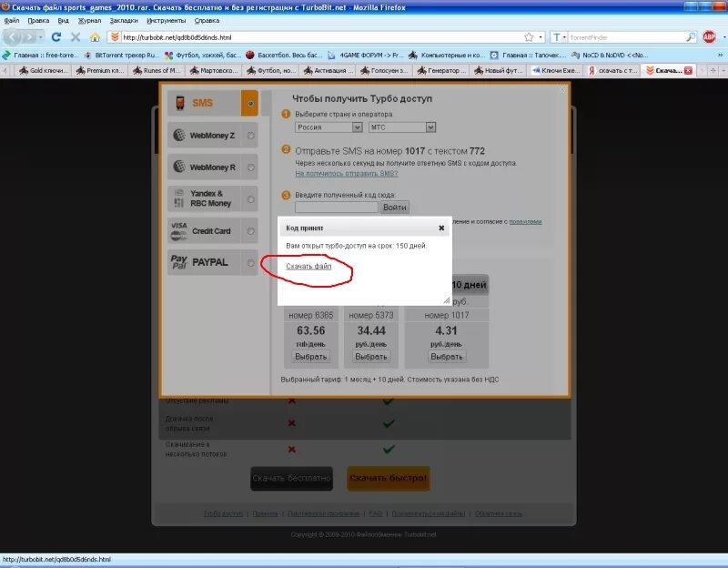Close the active Скача... tab

(688, 71)
